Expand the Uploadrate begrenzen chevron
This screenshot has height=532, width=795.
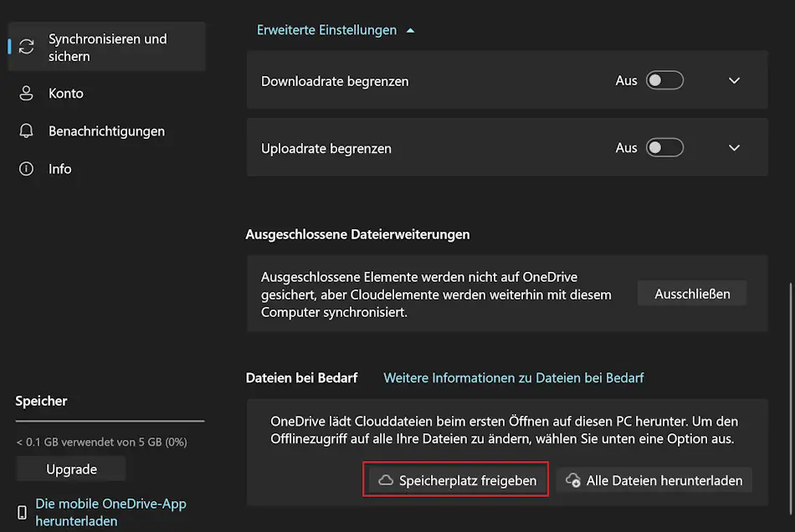pyautogui.click(x=734, y=146)
